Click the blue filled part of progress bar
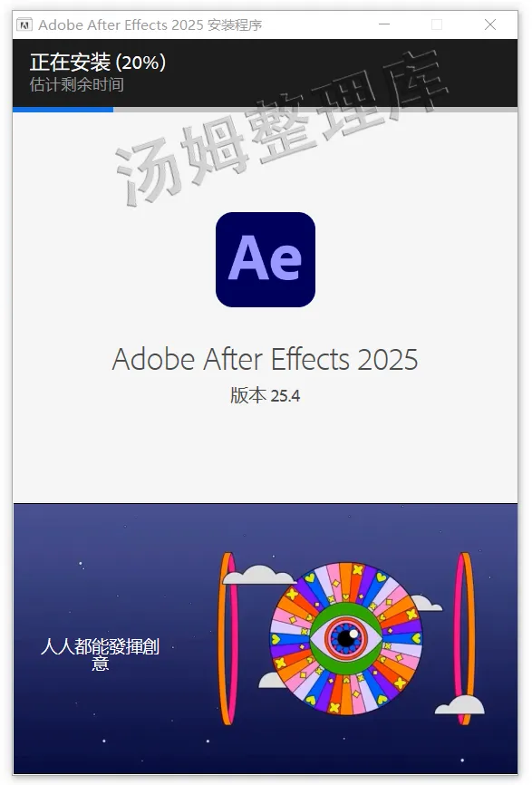The width and height of the screenshot is (532, 785). click(63, 109)
